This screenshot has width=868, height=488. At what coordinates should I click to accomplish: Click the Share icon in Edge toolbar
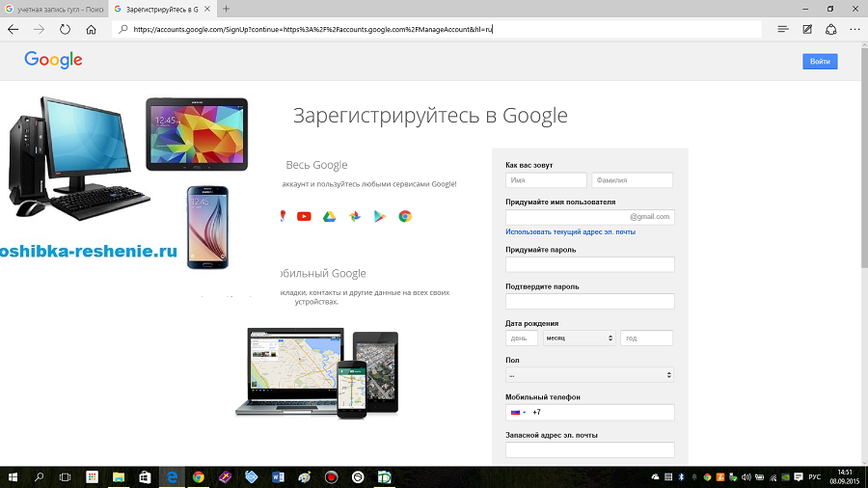pos(831,29)
